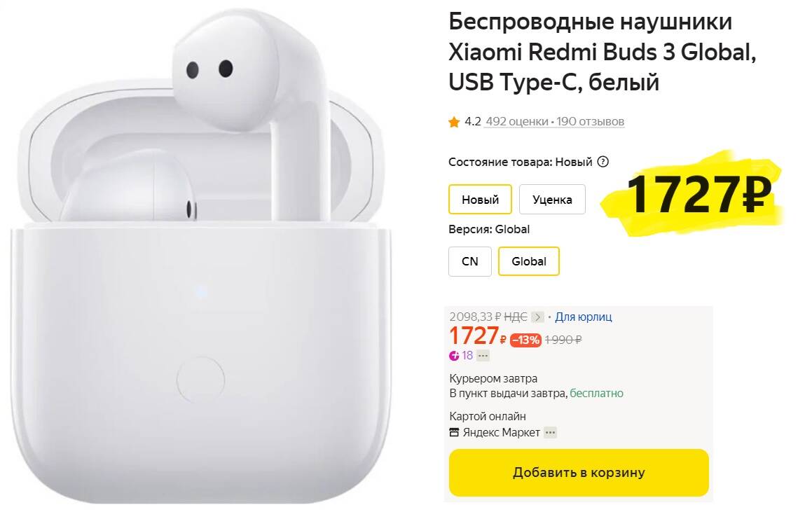The image size is (812, 512).
Task: Click the purple Plus cashback points icon
Action: pyautogui.click(x=454, y=356)
